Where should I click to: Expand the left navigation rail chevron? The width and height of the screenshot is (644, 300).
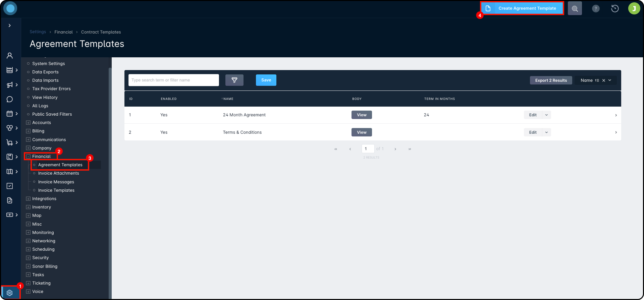point(10,25)
